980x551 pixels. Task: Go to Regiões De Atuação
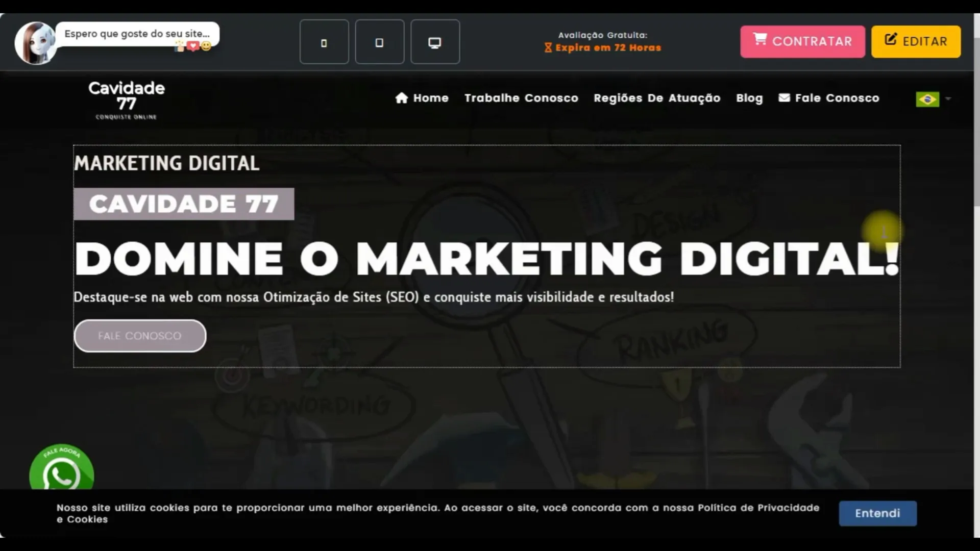[x=657, y=98]
